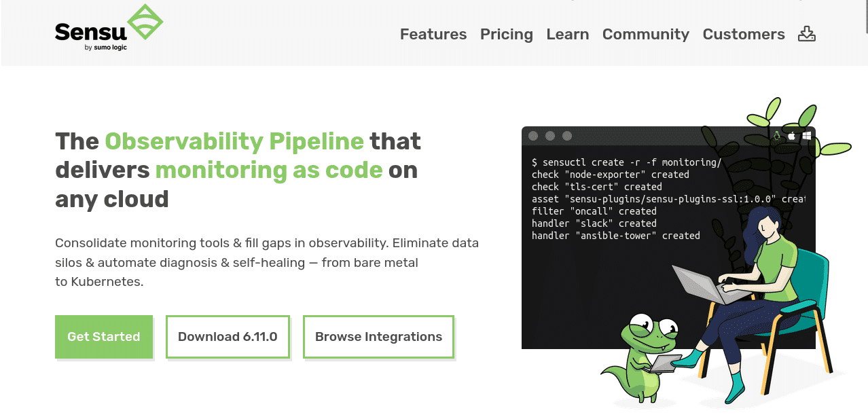Select the Apple icon on terminal
Viewport: 868px width, 417px height.
[792, 136]
